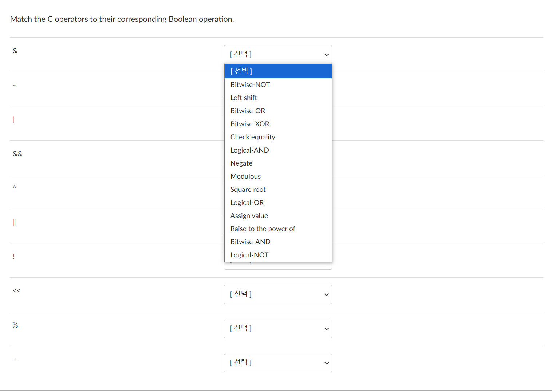The height and width of the screenshot is (392, 552).
Task: Open the dropdown for the % operator
Action: tap(278, 329)
